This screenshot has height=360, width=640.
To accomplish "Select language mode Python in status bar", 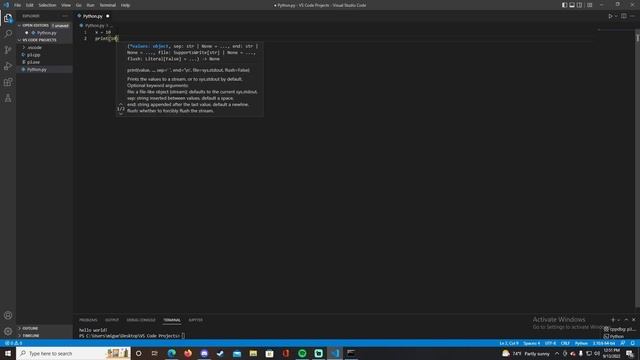I will click(x=581, y=343).
